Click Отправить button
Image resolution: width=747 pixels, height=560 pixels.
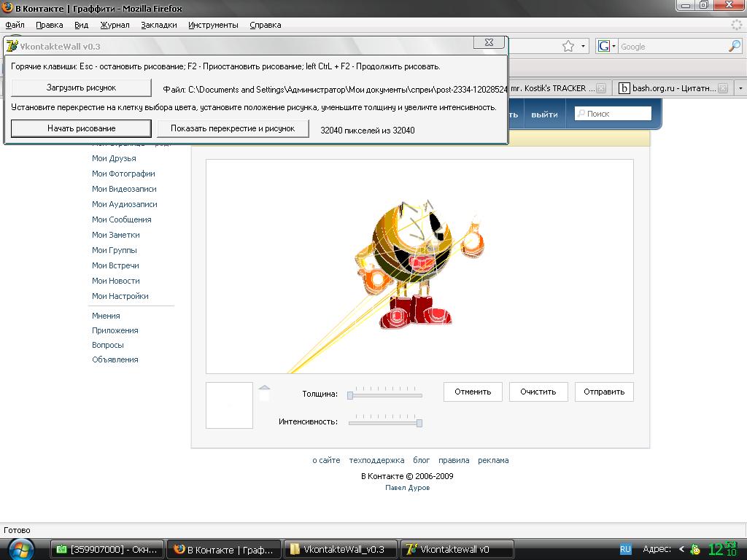(604, 392)
